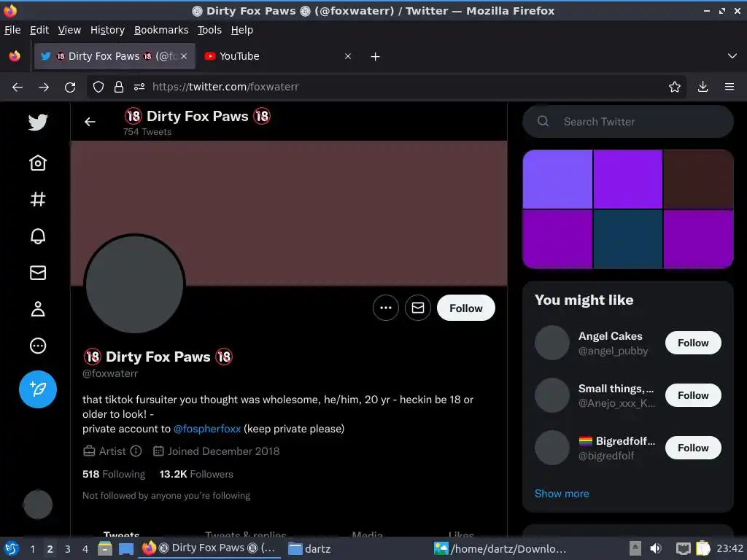Open Notifications bell icon
This screenshot has width=747, height=560.
click(x=38, y=236)
